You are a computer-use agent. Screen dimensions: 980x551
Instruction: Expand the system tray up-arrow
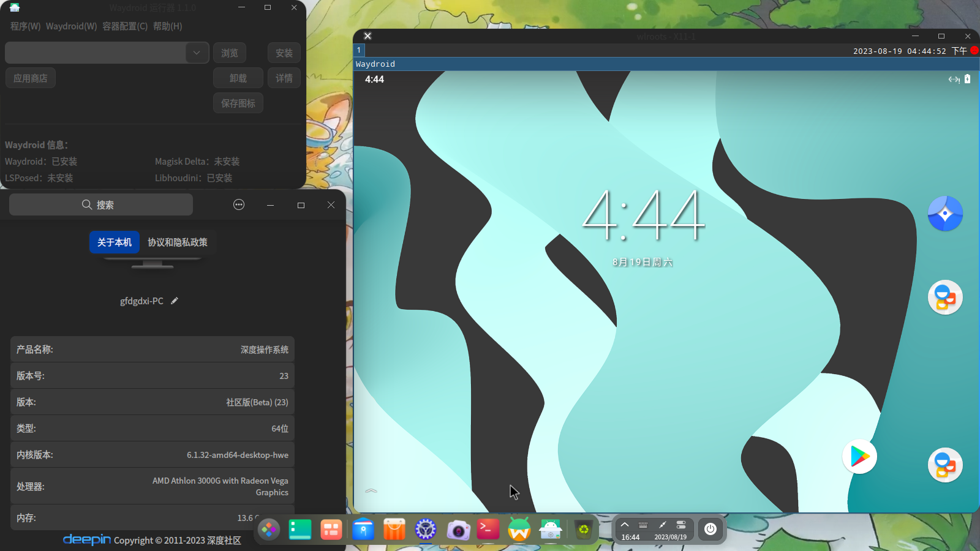pyautogui.click(x=625, y=525)
